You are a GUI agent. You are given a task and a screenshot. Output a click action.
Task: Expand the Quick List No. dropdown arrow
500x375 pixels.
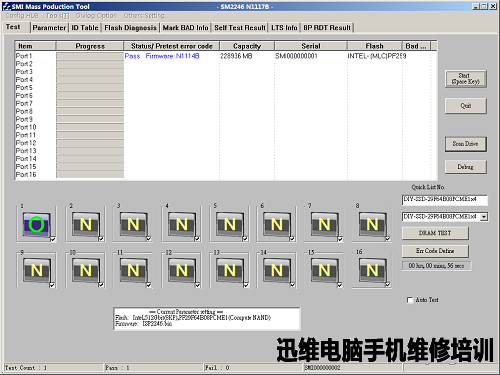point(484,217)
